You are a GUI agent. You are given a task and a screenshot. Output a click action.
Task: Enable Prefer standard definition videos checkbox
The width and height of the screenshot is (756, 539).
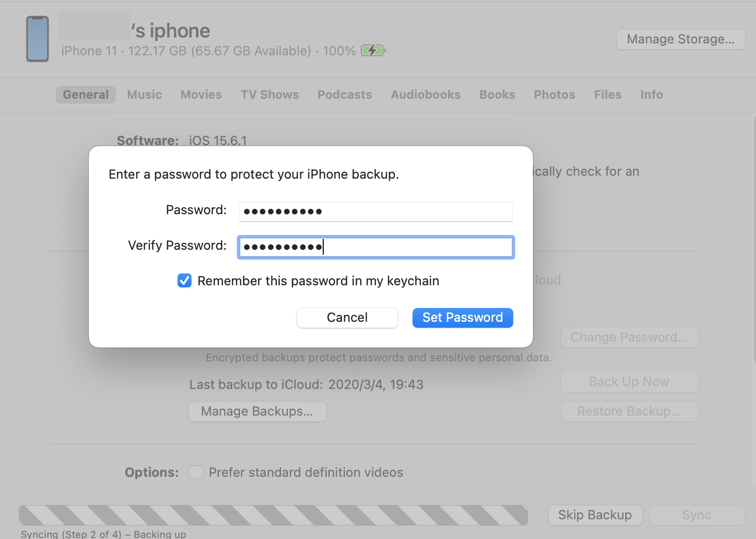pyautogui.click(x=196, y=472)
